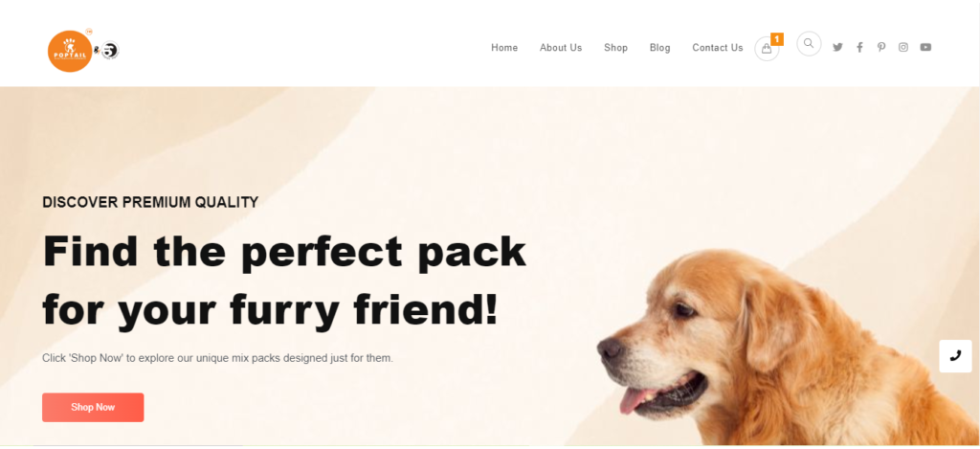The width and height of the screenshot is (980, 449).
Task: Open the search magnifier icon
Action: pyautogui.click(x=809, y=44)
